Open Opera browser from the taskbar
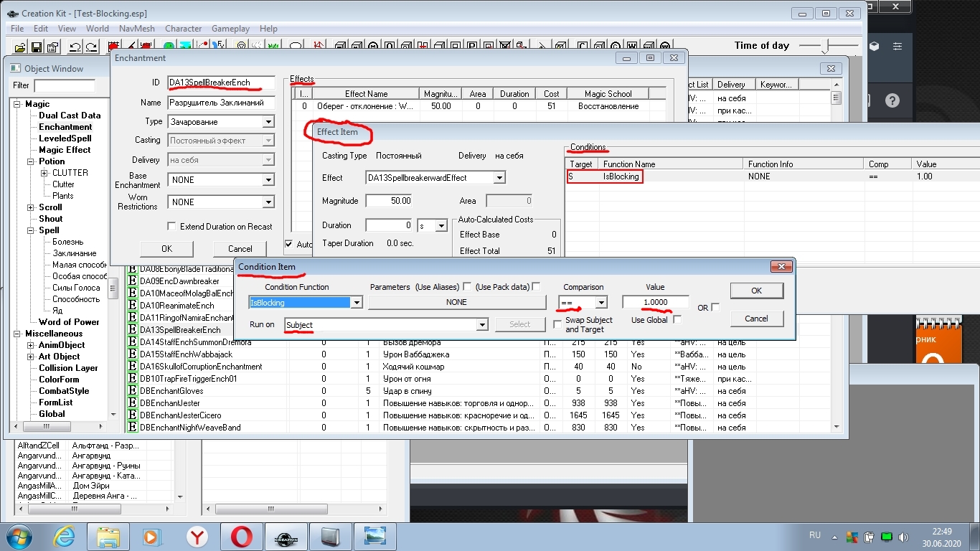Screen dimensions: 980x551 pos(241,535)
